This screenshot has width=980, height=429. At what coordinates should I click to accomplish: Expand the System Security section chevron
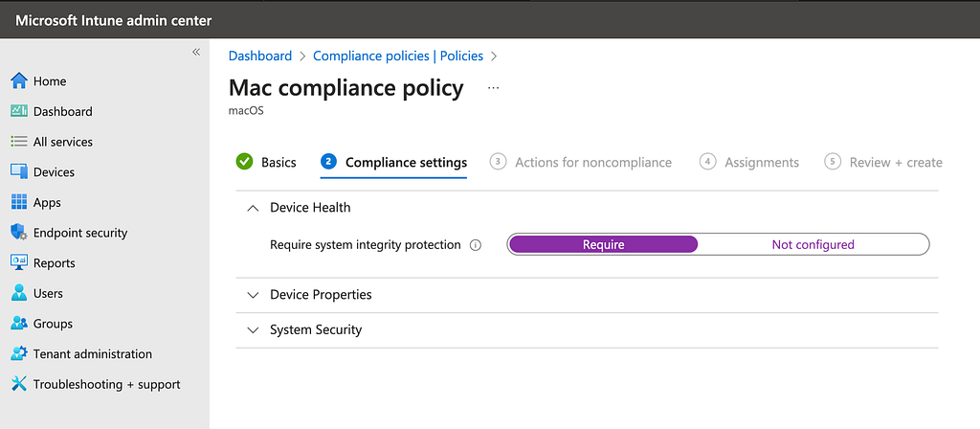click(x=253, y=330)
